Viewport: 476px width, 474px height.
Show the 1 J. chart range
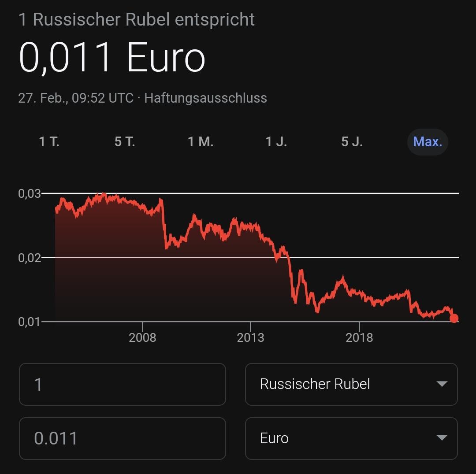(276, 142)
